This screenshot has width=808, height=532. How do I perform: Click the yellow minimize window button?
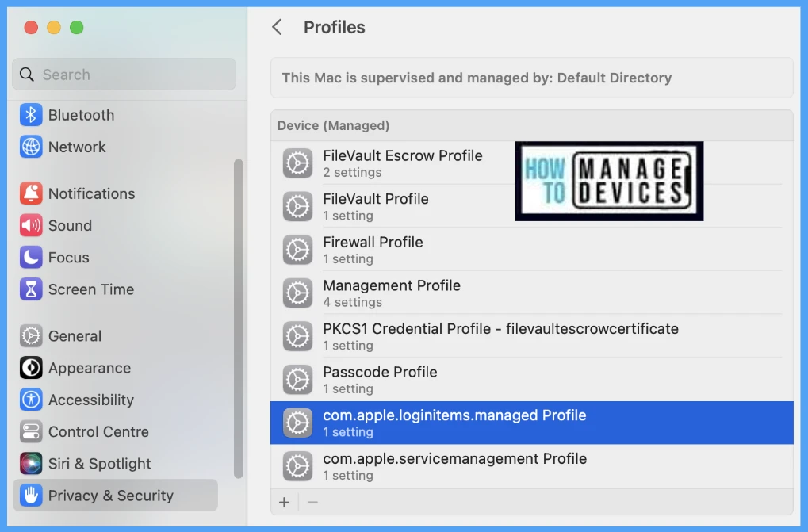pos(54,27)
